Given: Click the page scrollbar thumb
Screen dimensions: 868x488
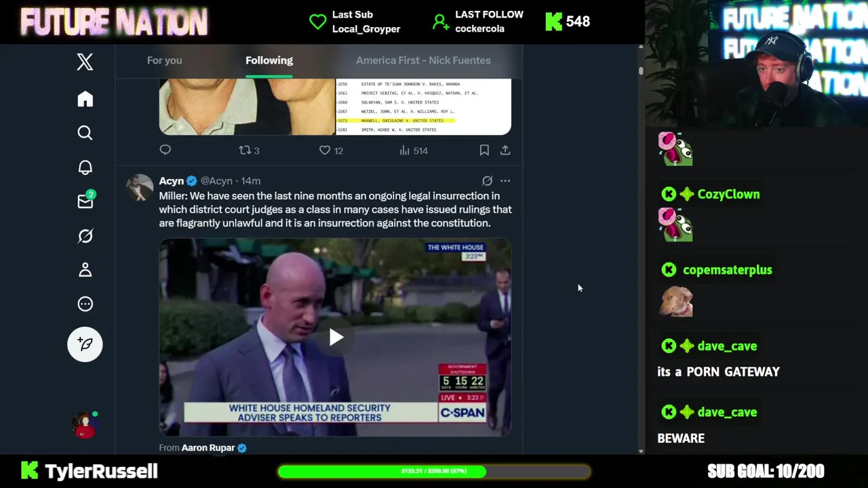Looking at the screenshot, I should click(640, 70).
